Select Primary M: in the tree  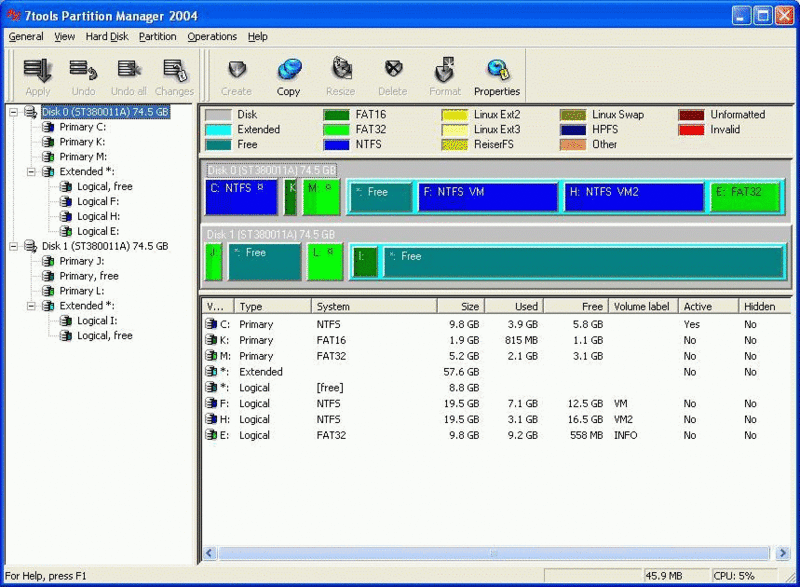[x=83, y=157]
